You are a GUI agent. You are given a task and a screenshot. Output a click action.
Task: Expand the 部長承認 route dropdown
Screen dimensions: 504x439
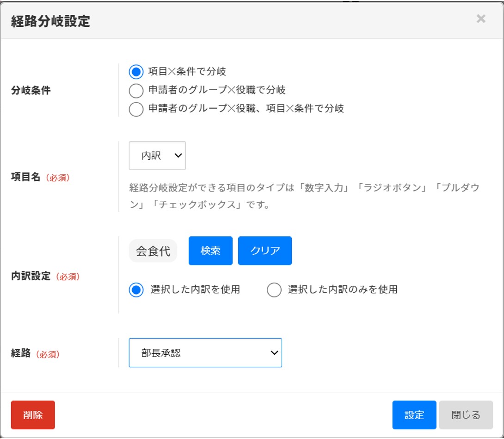coord(205,353)
